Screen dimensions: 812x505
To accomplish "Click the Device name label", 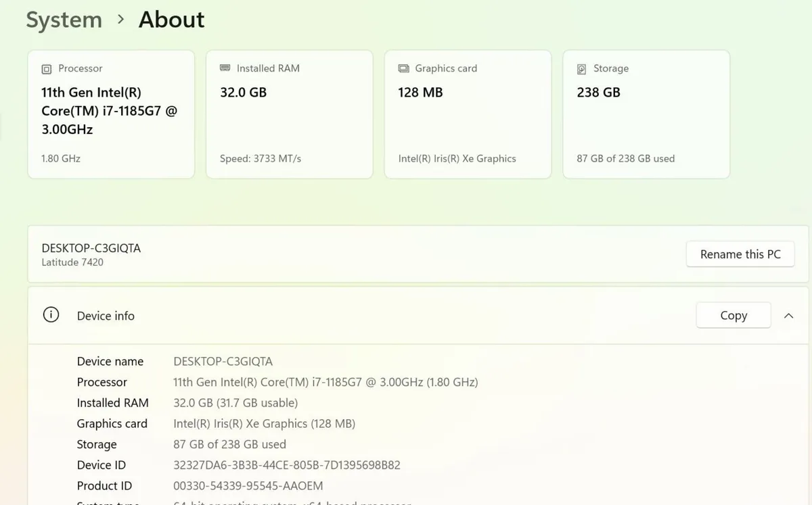I will click(x=110, y=361).
